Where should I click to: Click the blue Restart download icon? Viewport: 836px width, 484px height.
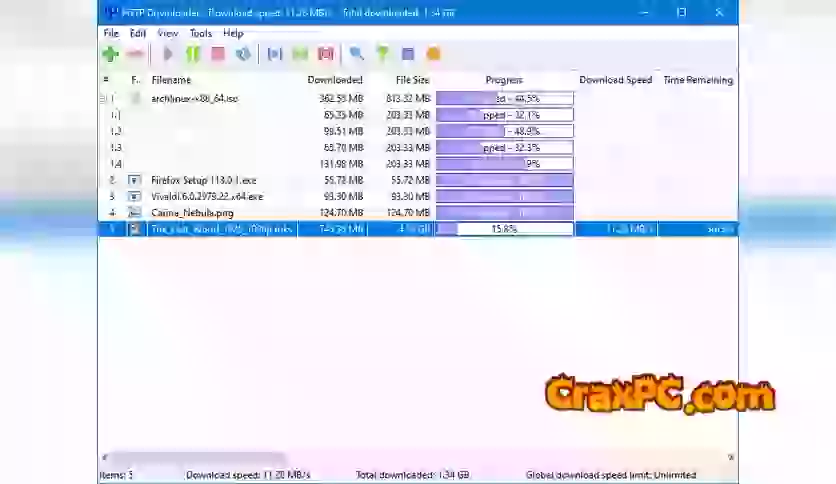point(243,54)
